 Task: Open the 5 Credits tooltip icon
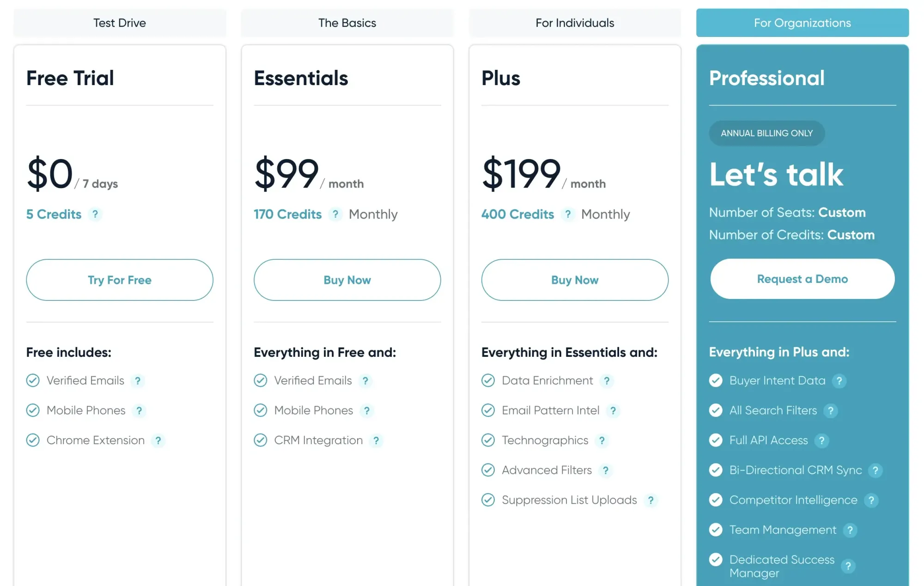pos(96,214)
